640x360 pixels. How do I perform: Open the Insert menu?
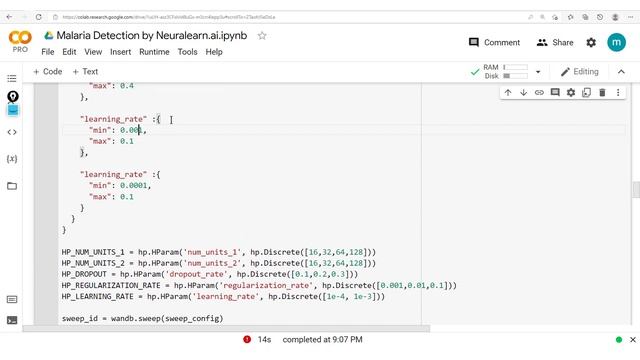tap(120, 52)
